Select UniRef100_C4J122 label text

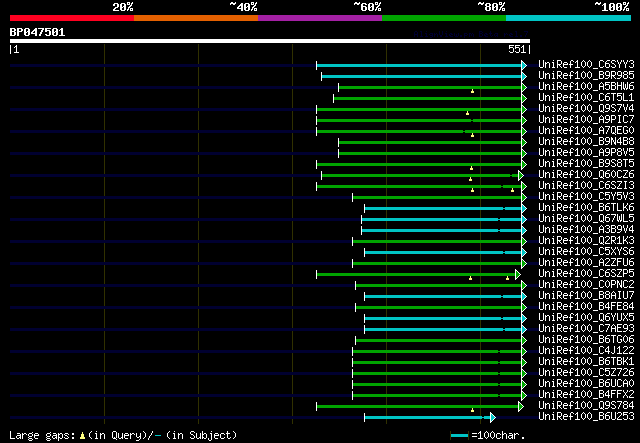[586, 351]
